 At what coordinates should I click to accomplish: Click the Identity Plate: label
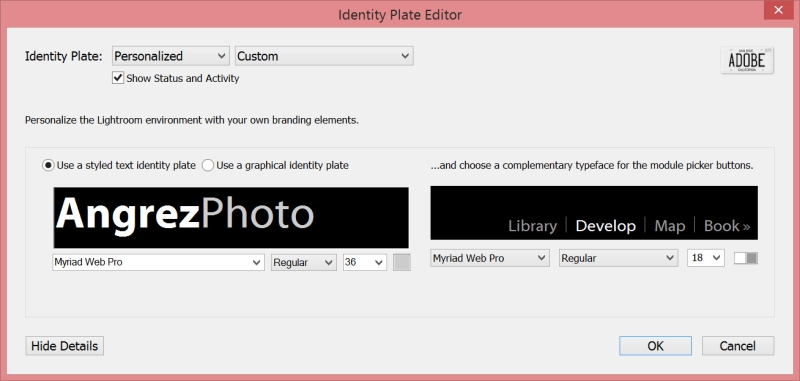[x=64, y=56]
